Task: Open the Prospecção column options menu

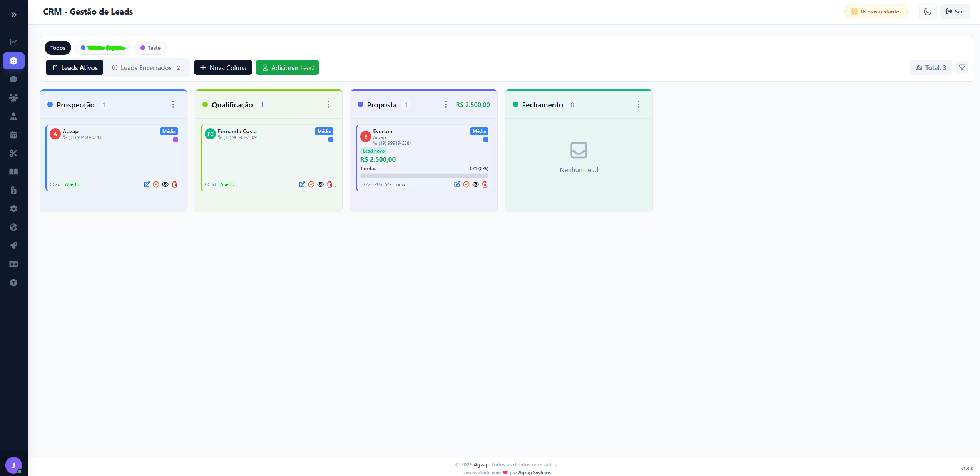Action: (173, 104)
